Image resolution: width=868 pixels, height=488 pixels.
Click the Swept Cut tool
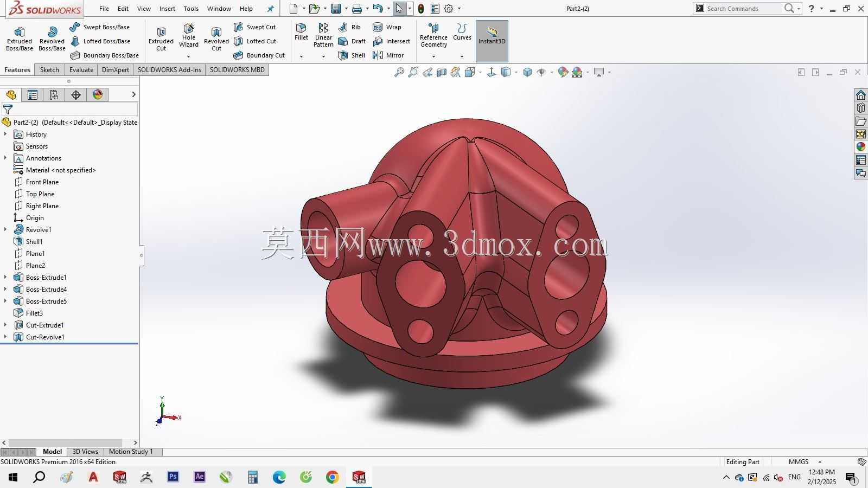pyautogui.click(x=255, y=27)
